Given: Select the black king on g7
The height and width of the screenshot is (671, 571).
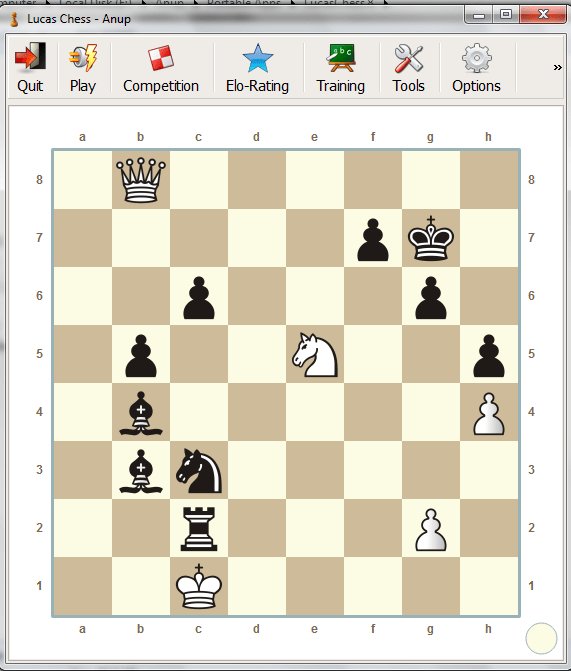Looking at the screenshot, I should pos(431,238).
